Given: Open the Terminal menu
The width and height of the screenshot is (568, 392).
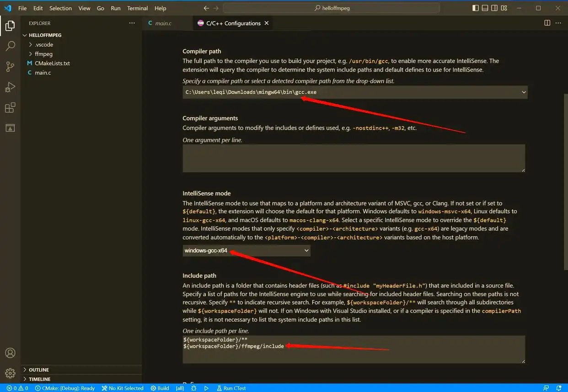Looking at the screenshot, I should 137,8.
